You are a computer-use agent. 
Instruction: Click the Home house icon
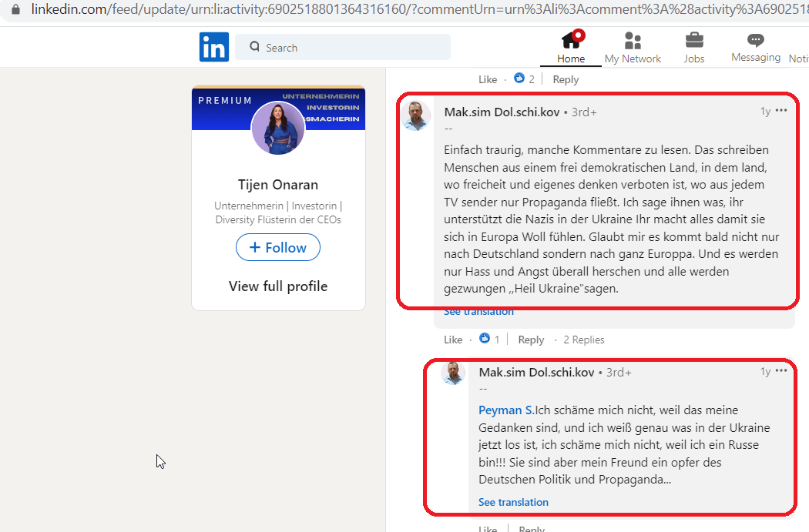(x=571, y=40)
